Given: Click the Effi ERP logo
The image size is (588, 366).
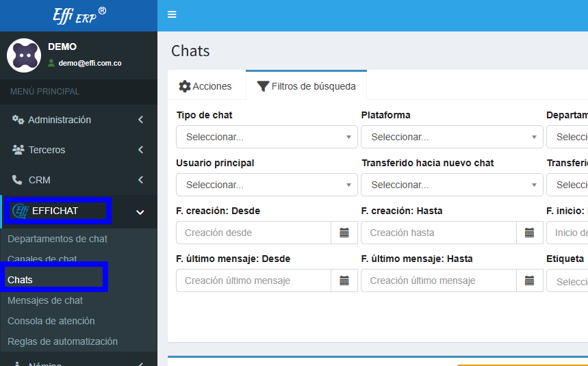Looking at the screenshot, I should pyautogui.click(x=79, y=16).
